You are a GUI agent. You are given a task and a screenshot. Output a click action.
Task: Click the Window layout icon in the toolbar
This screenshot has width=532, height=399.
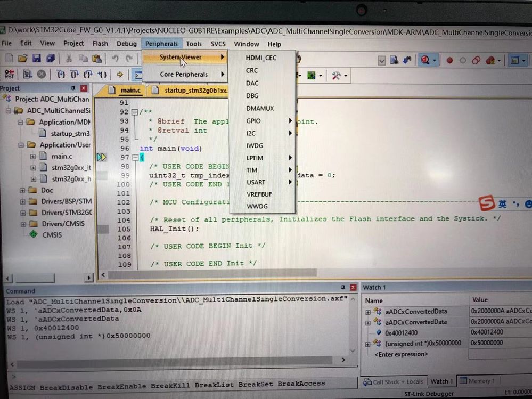coord(515,61)
